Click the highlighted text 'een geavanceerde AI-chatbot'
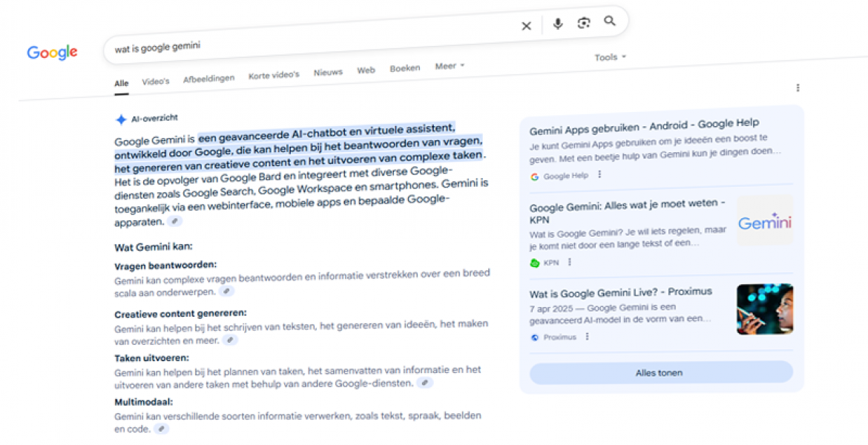Image resolution: width=868 pixels, height=445 pixels. tap(272, 134)
